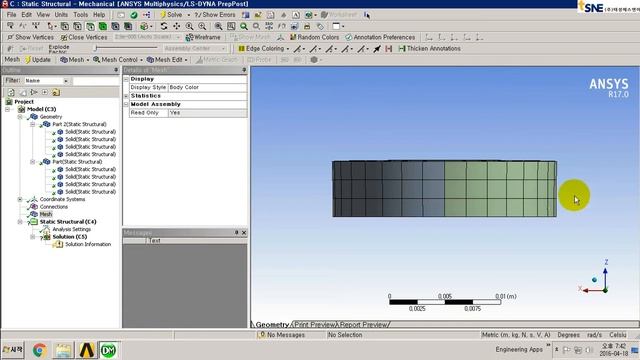Click the yellow folder icon in the Outline toolbar
The image size is (640, 360).
56,92
